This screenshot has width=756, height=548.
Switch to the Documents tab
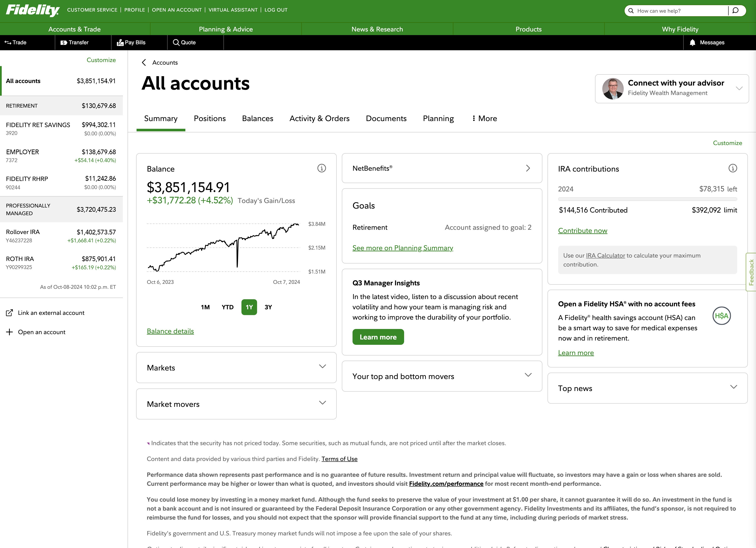point(386,118)
